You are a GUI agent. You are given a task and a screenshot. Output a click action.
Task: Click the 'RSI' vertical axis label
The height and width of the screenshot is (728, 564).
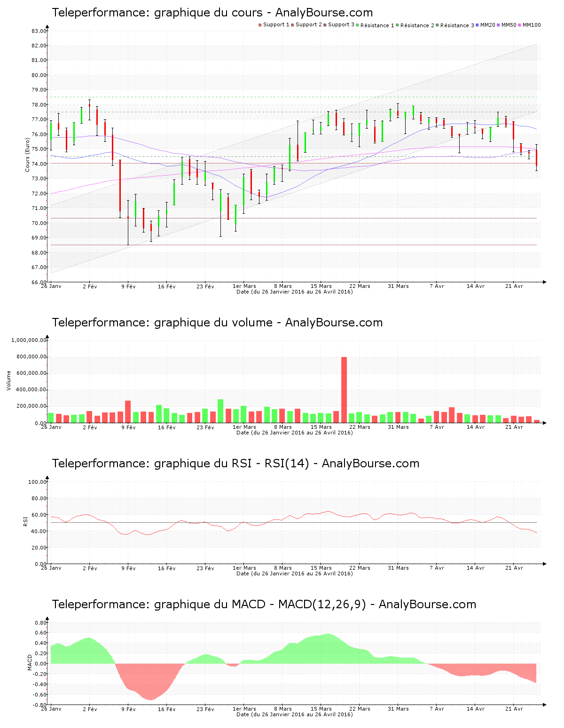tap(25, 521)
